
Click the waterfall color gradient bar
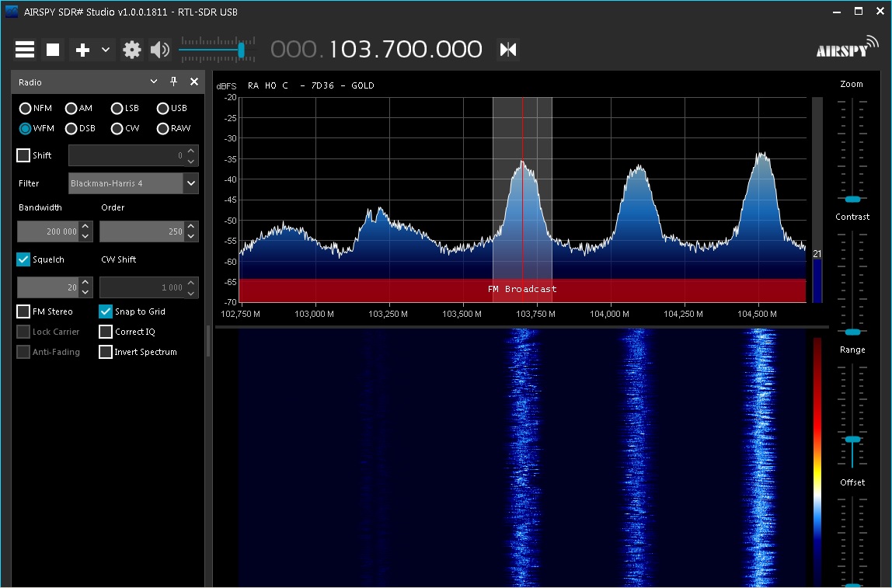817,461
